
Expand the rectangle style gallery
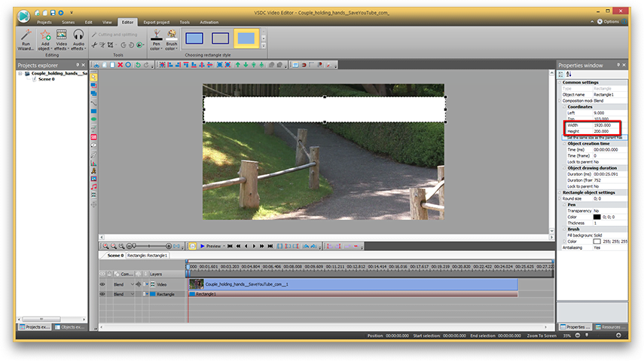pos(264,46)
